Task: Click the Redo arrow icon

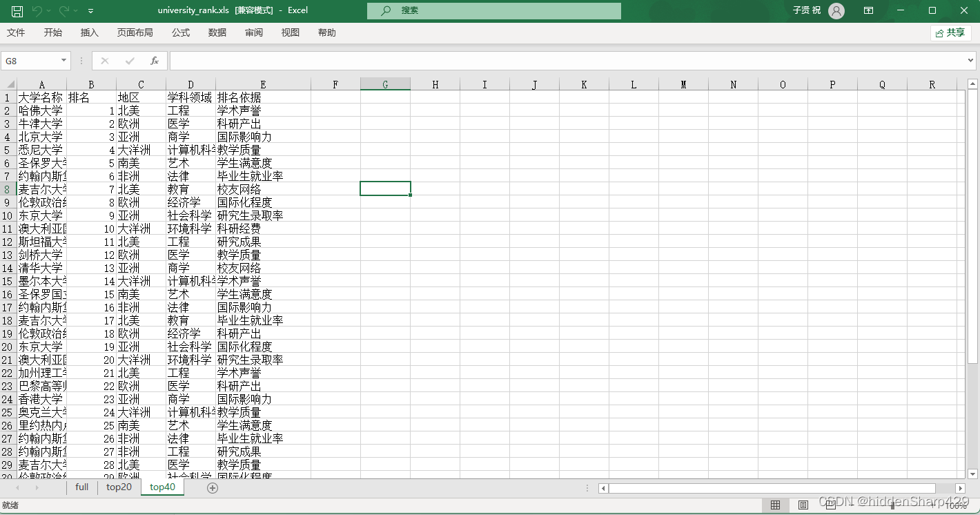Action: tap(64, 11)
